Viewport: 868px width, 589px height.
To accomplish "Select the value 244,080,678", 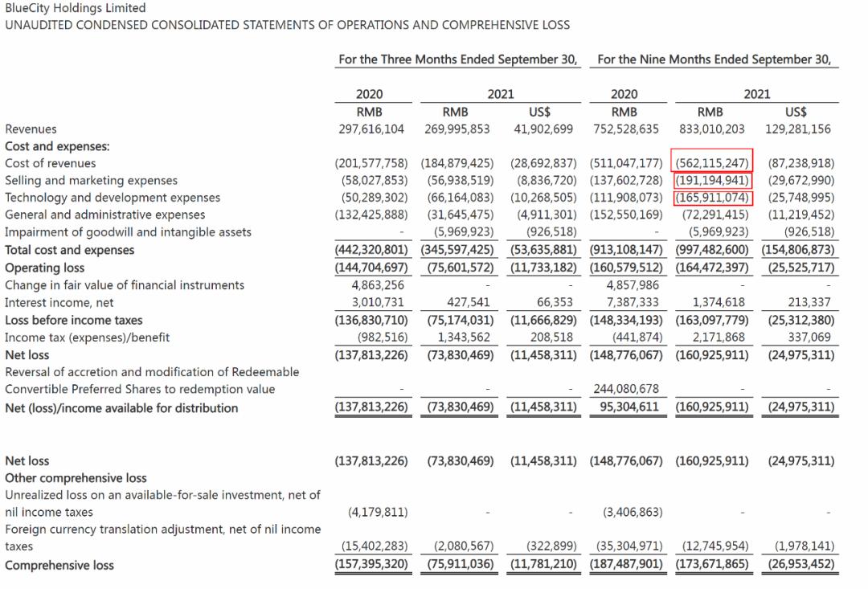I will point(626,389).
